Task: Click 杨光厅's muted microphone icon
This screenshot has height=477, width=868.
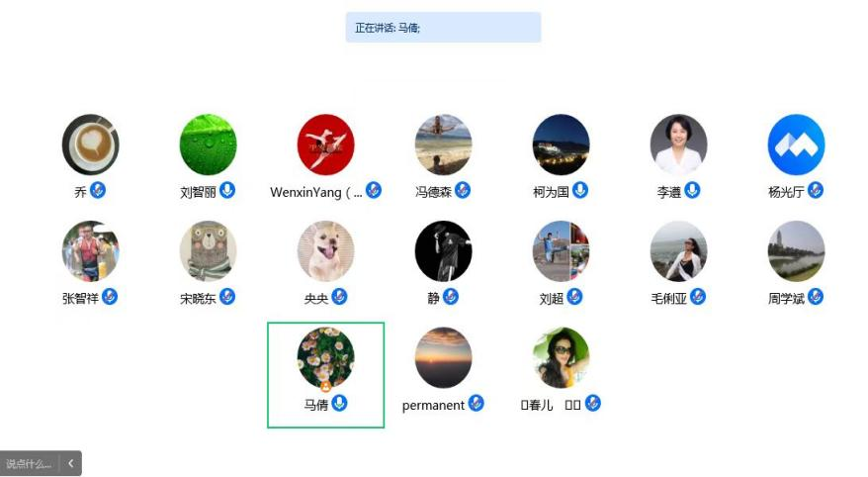Action: [815, 190]
